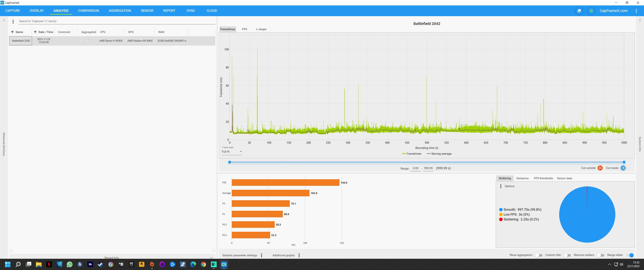This screenshot has height=270, width=644.
Task: Open Statistic parameter settings menu
Action: pos(262,255)
